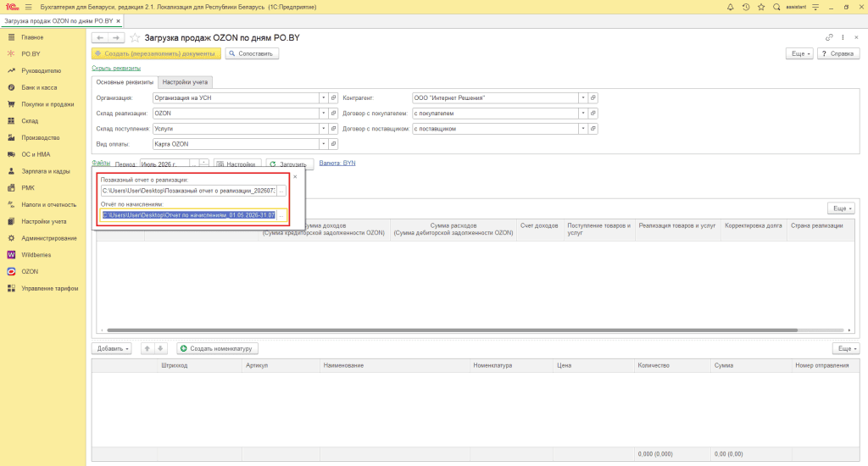The height and width of the screenshot is (466, 868).
Task: Open Договор с покупателем lookup icon
Action: click(x=593, y=114)
